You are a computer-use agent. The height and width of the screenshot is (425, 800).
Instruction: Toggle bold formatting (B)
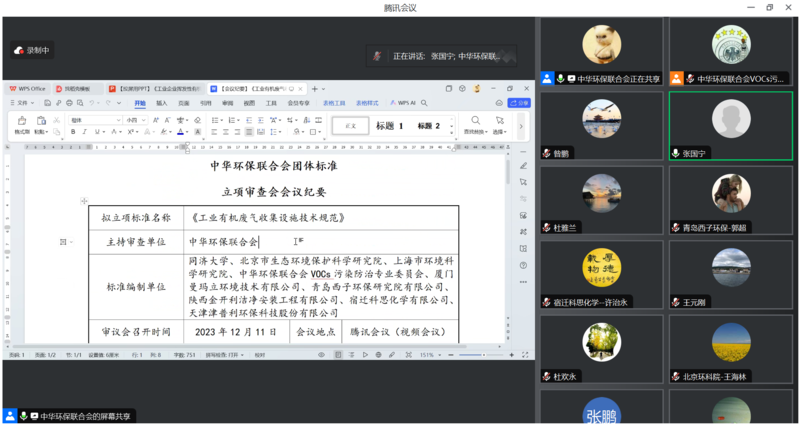(73, 132)
